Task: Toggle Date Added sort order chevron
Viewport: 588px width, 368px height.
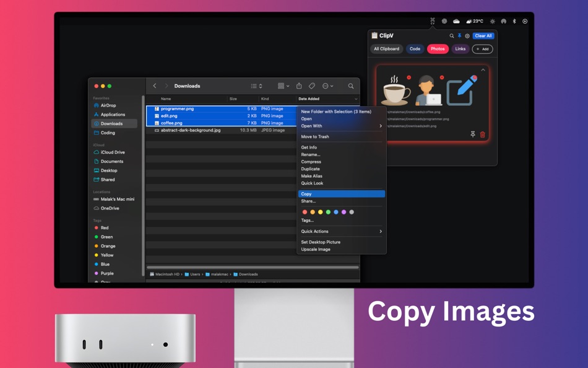Action: tap(355, 99)
